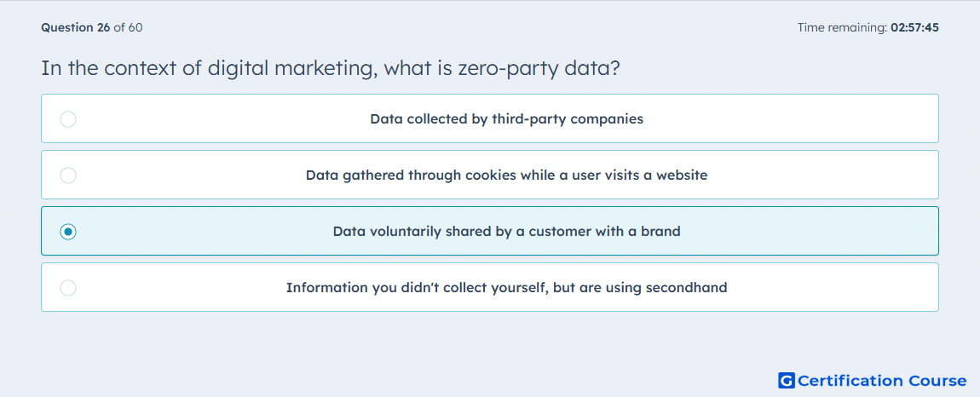980x397 pixels.
Task: Click the 'zero-party data?' phrase in question
Action: click(x=539, y=67)
